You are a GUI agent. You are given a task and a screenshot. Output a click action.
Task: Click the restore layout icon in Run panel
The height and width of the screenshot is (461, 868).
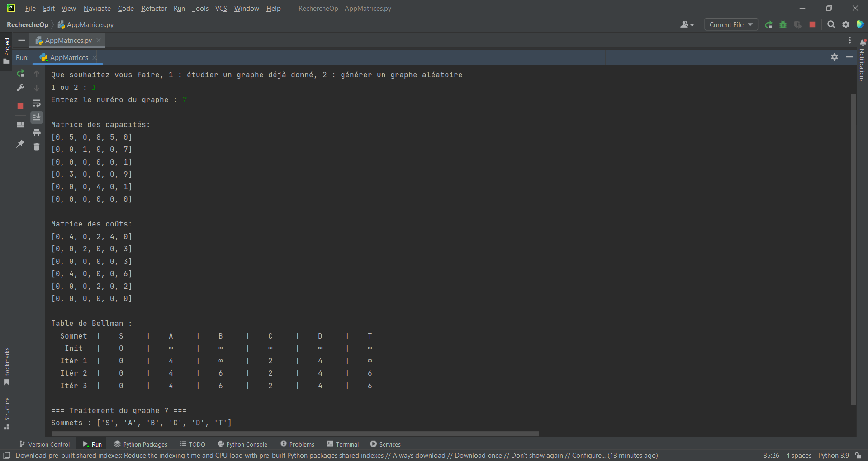[x=20, y=125]
